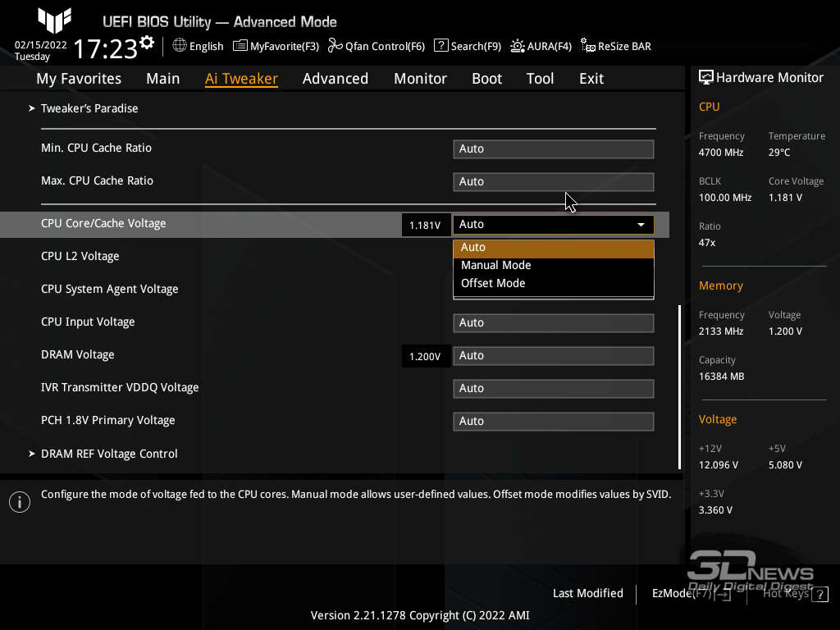Select the DRAM Voltage label
Viewport: 840px width, 630px height.
[78, 354]
